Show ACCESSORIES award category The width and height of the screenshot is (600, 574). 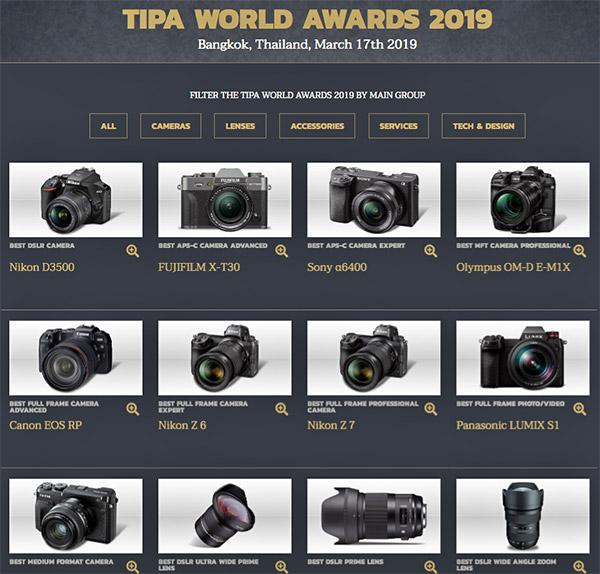click(x=317, y=126)
